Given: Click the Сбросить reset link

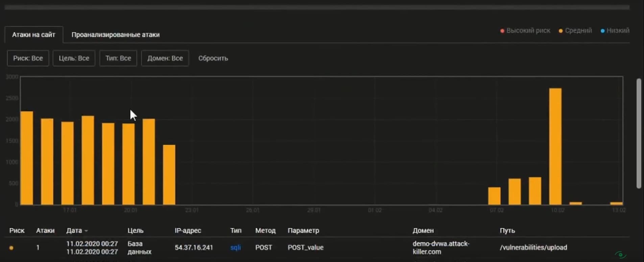Looking at the screenshot, I should click(213, 58).
